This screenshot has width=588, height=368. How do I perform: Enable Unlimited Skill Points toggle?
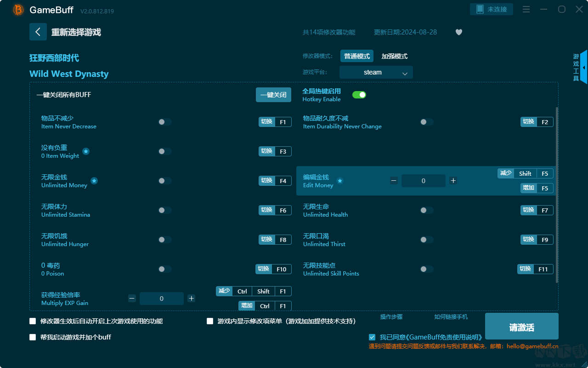click(x=427, y=269)
